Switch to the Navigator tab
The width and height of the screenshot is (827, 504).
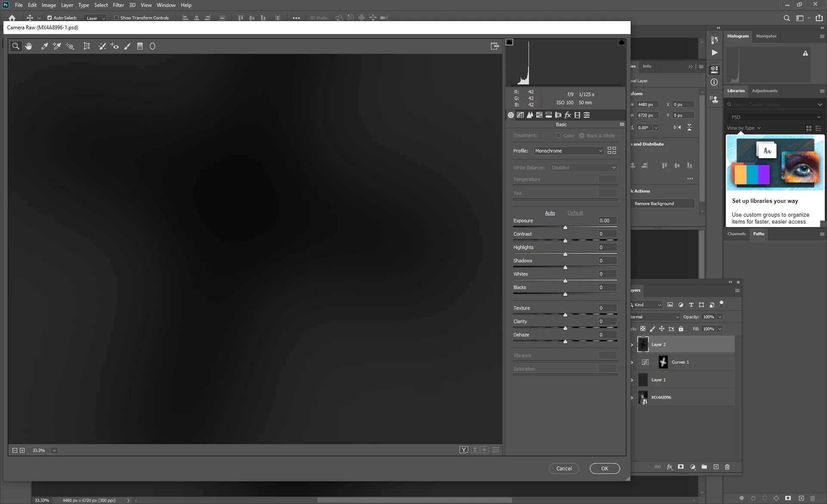pos(766,36)
